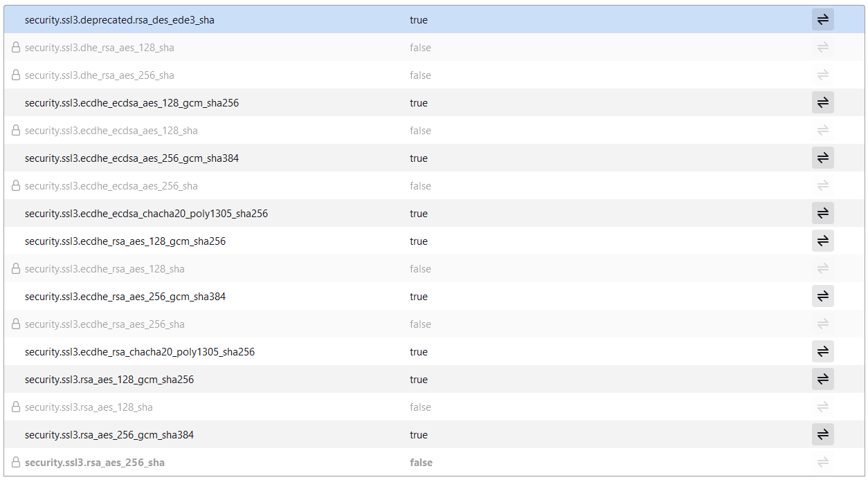Viewport: 868px width, 482px height.
Task: Click the false value of security.ssl3.ecdhe_rsa_aes_128_sha
Action: [x=420, y=269]
